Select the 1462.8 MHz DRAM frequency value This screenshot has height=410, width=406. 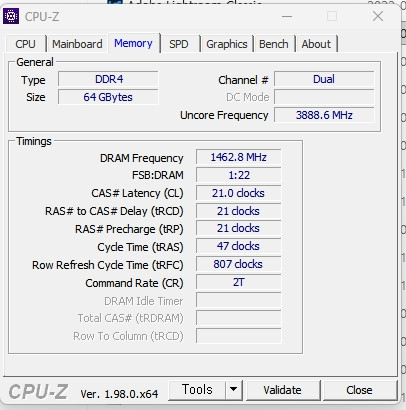point(239,157)
